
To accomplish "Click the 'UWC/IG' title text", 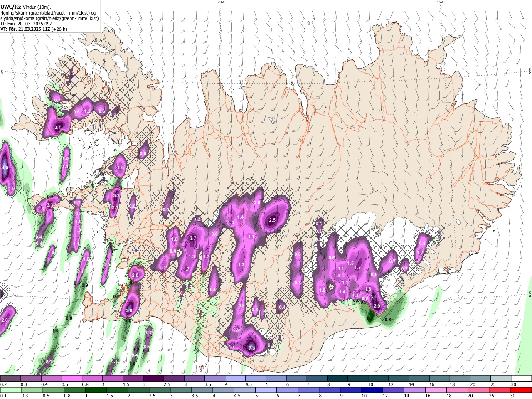I will click(10, 7).
